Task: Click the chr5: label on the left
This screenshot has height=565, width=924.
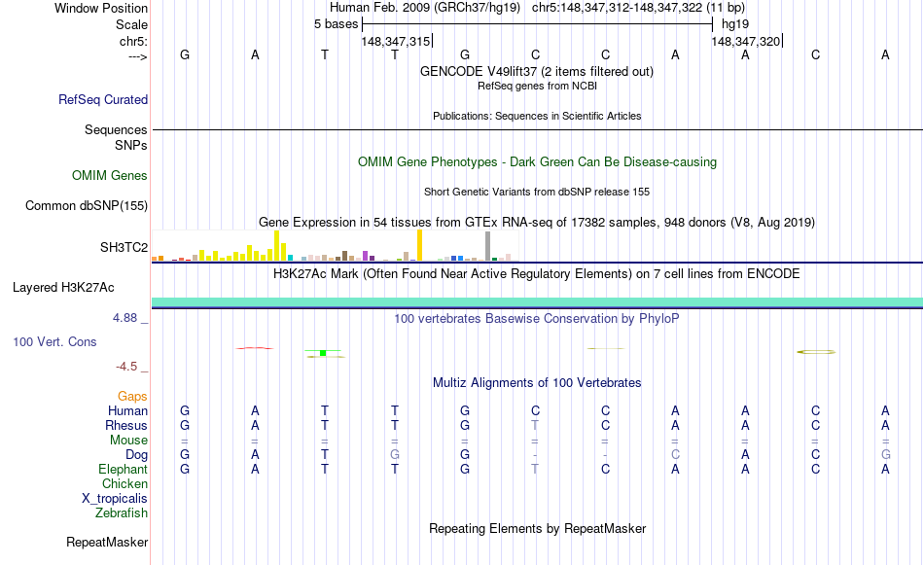Action: point(133,42)
